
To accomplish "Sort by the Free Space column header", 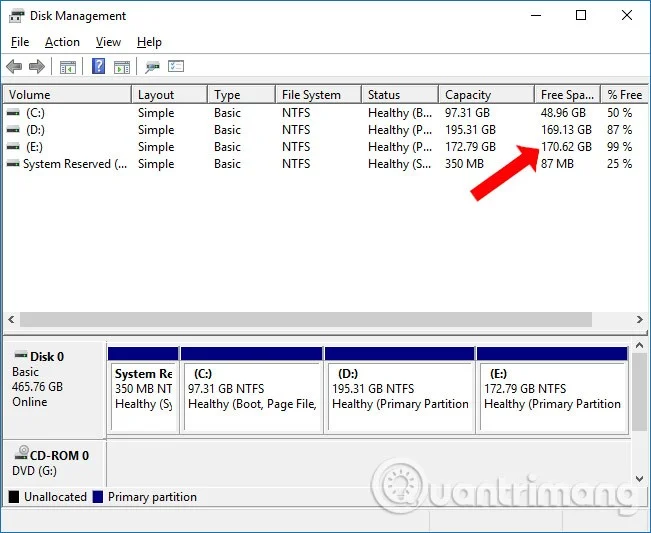I will coord(568,95).
